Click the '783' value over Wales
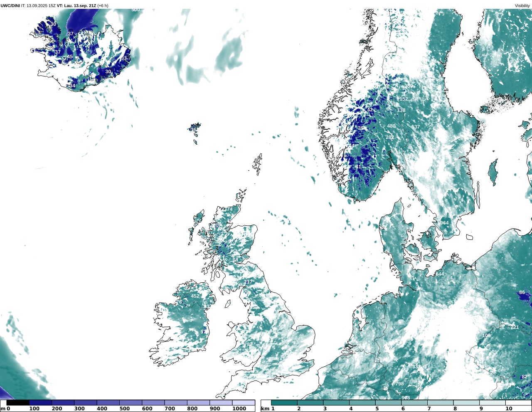532x412 pixels. [x=248, y=344]
